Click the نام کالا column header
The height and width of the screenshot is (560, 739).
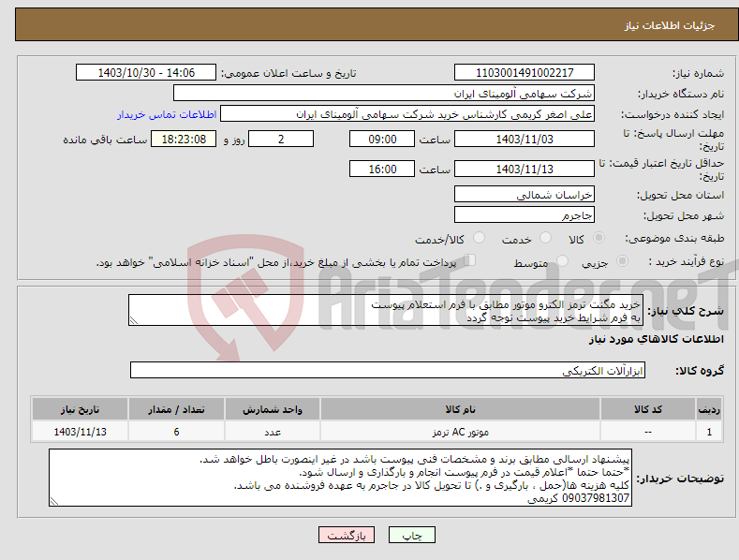[x=460, y=409]
